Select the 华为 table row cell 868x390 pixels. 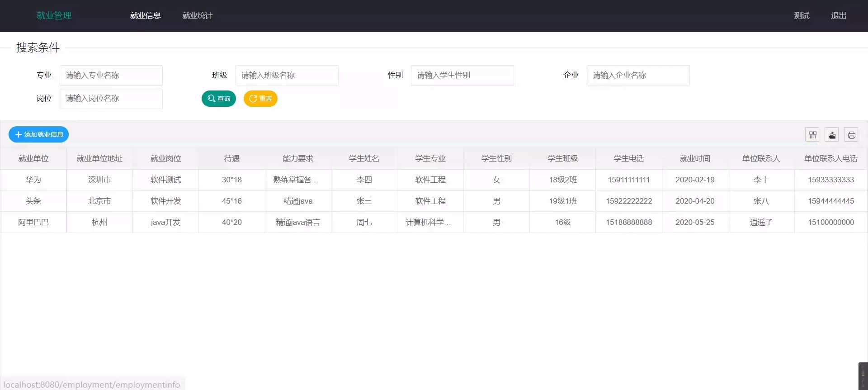tap(33, 180)
